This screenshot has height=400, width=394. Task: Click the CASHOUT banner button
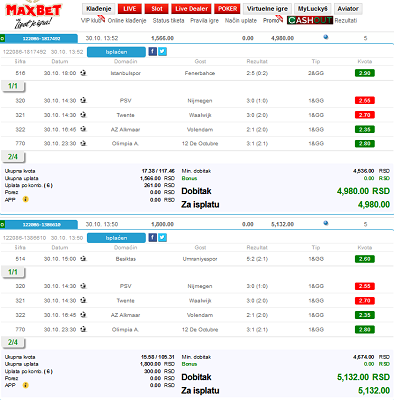coord(310,20)
